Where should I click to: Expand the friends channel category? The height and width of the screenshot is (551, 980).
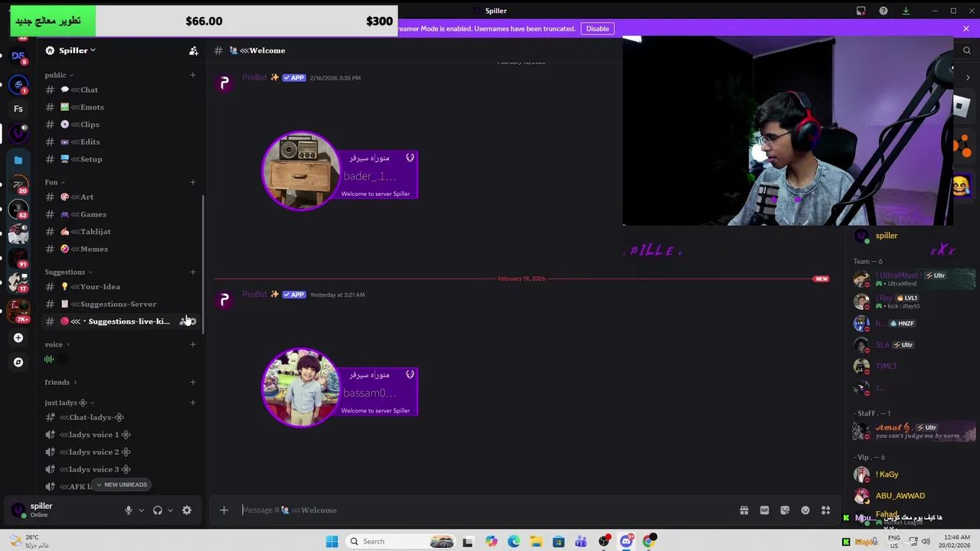tap(60, 382)
